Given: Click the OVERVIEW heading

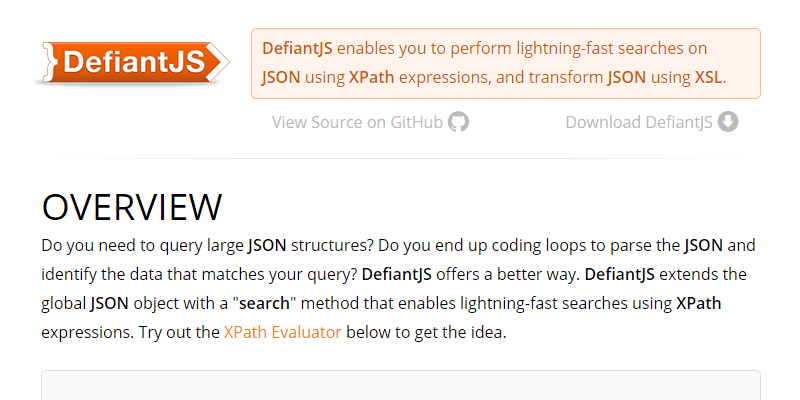Looking at the screenshot, I should 131,207.
